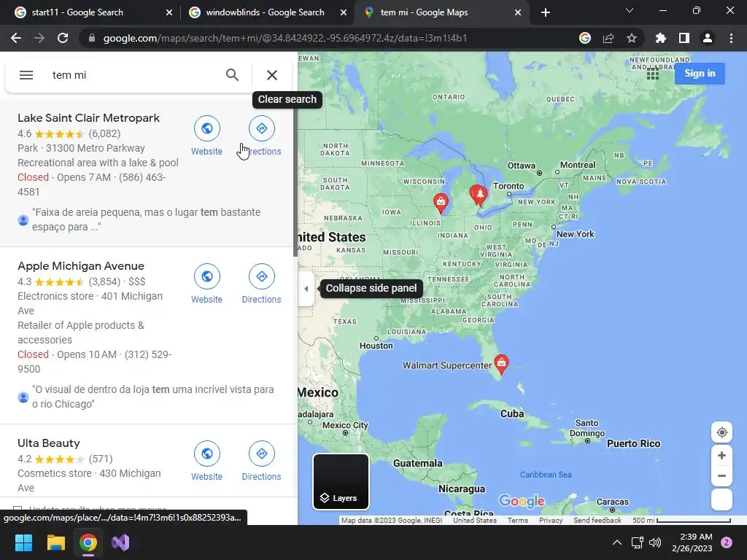Viewport: 747px width, 560px height.
Task: Select the shopping pin near Illinois
Action: tap(441, 203)
